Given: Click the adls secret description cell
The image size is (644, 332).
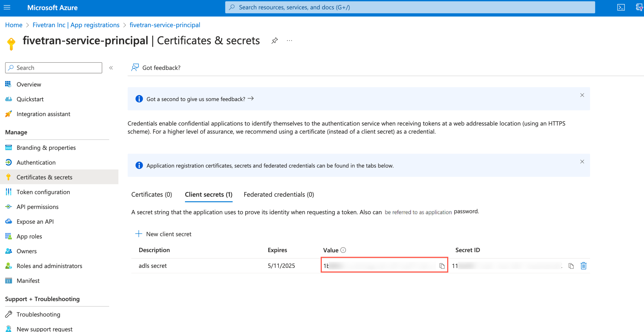Looking at the screenshot, I should (x=153, y=266).
